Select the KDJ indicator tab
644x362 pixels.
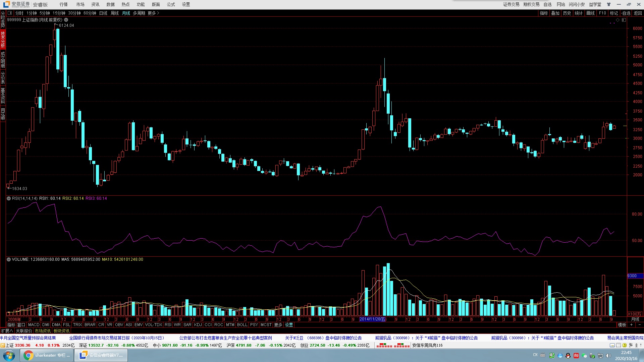coord(198,325)
